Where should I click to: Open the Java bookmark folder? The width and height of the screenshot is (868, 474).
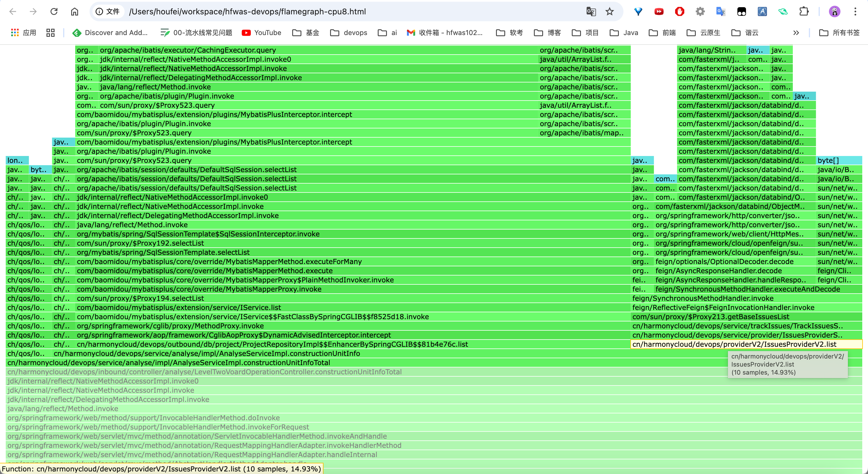coord(624,33)
